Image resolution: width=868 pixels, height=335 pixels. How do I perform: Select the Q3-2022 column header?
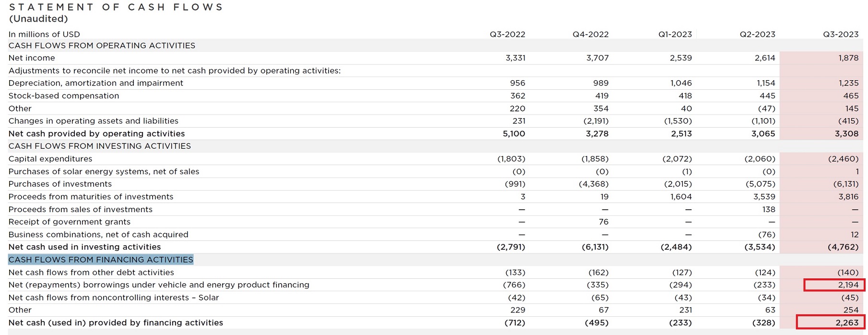click(x=507, y=34)
